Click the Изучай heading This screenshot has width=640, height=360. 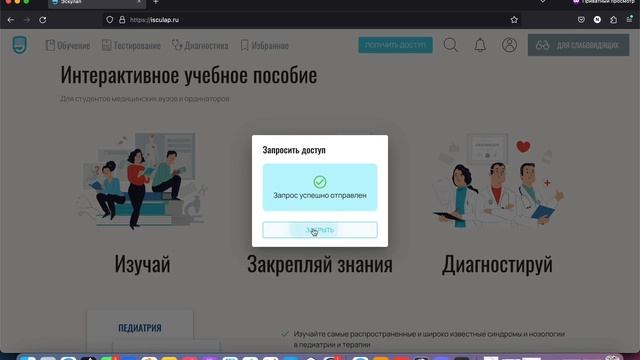pos(142,264)
